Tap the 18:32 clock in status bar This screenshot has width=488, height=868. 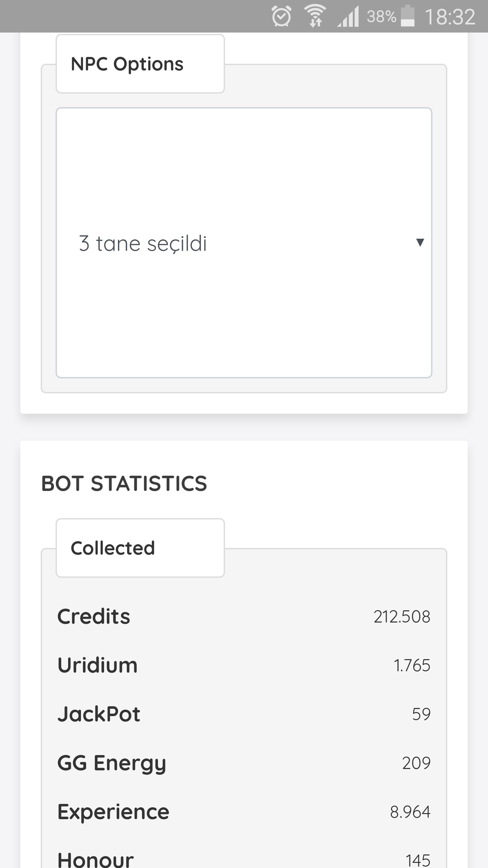(450, 17)
